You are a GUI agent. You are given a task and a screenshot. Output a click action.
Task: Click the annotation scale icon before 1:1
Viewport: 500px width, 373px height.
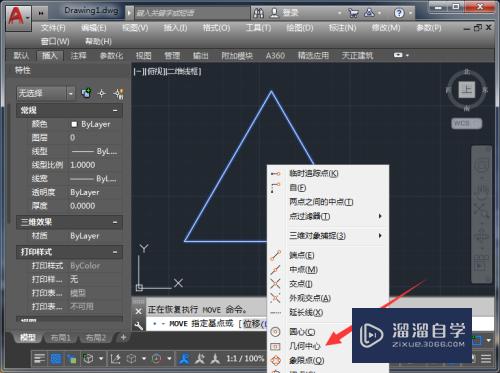[215, 359]
